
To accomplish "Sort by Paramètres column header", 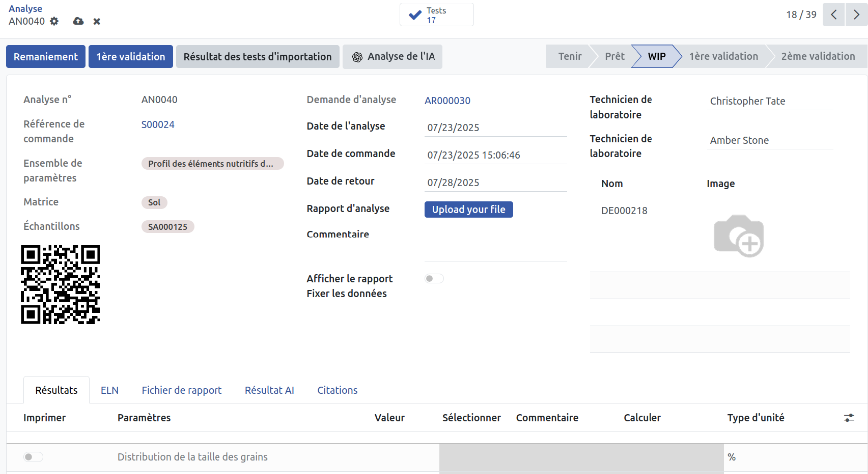I will pyautogui.click(x=144, y=418).
